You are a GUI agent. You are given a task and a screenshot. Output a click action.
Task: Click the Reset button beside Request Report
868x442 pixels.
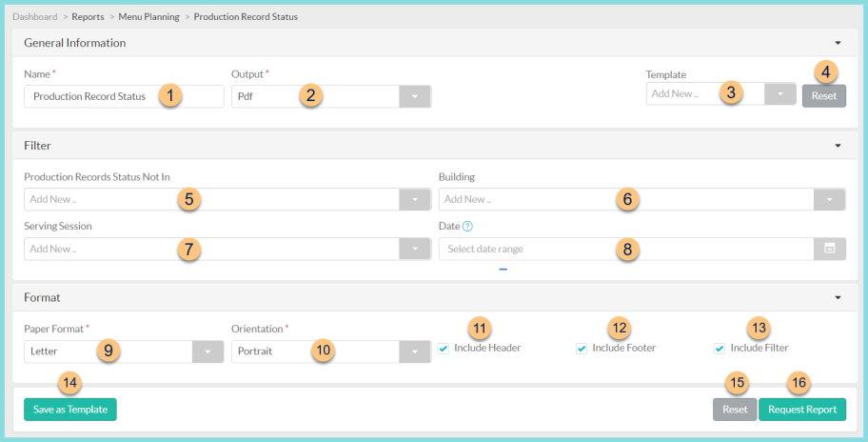735,410
